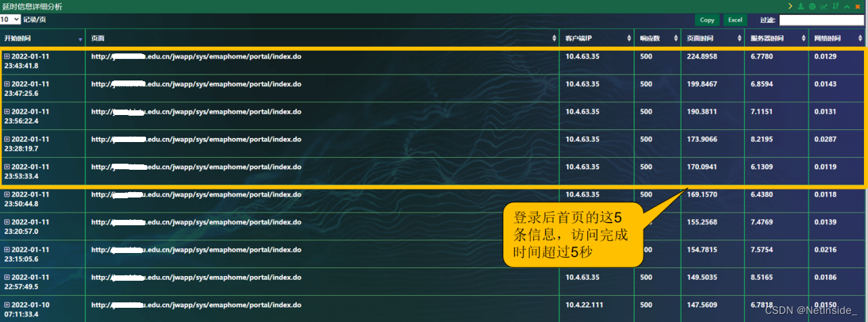Click the page URL in the 170.0941 row
Viewport: 868px width, 322px height.
pos(196,166)
